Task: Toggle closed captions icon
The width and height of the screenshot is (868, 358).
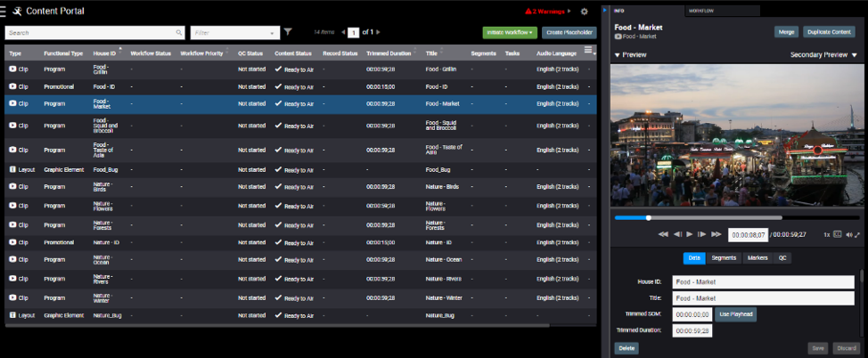Action: click(838, 234)
